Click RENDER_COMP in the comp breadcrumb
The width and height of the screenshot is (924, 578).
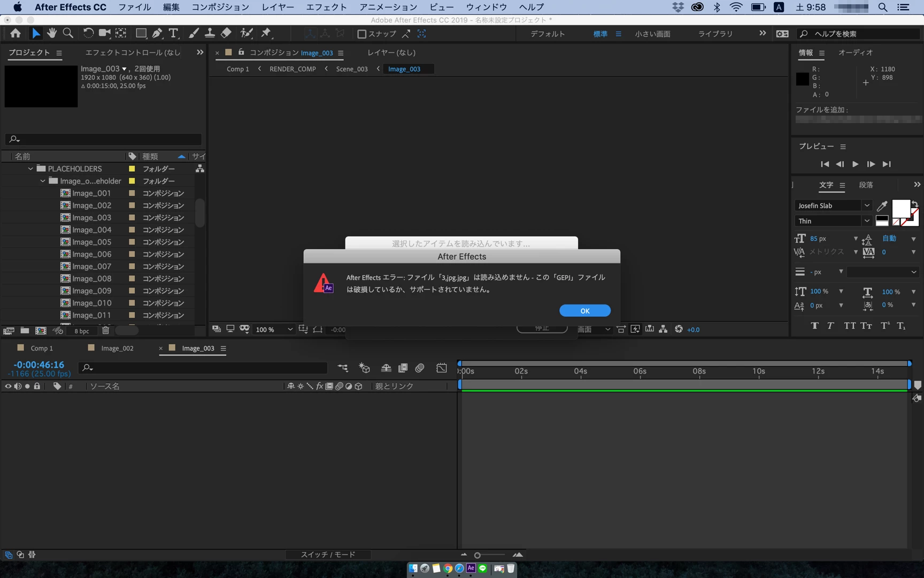point(292,69)
